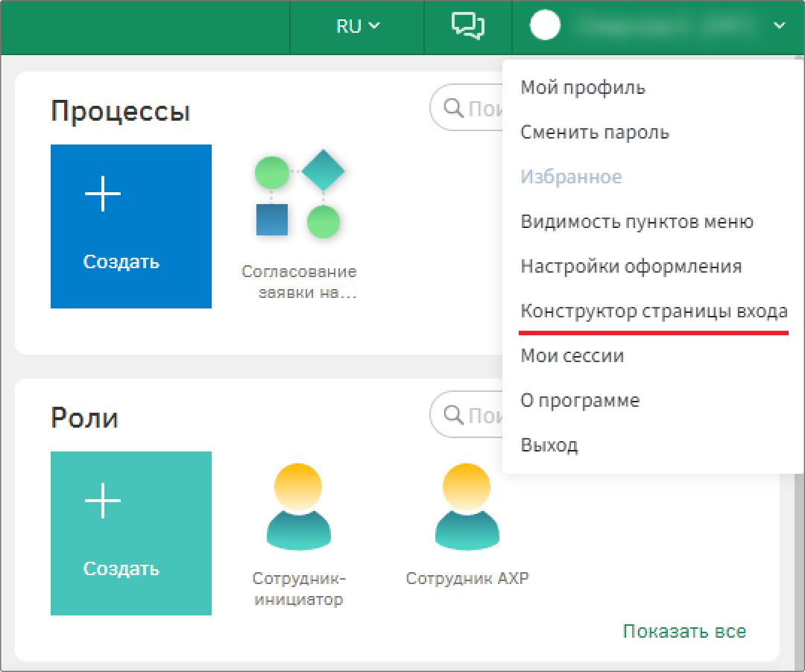The width and height of the screenshot is (805, 672).
Task: Open the RU language dropdown
Action: tap(357, 25)
